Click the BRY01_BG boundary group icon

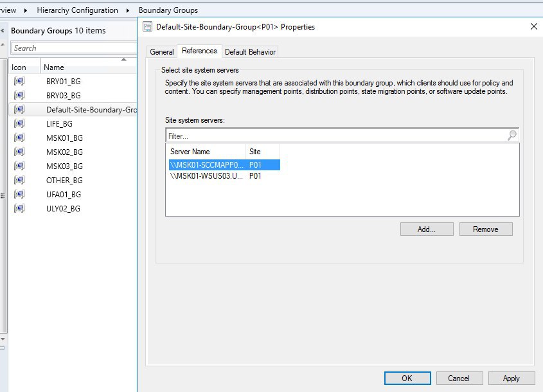[19, 81]
